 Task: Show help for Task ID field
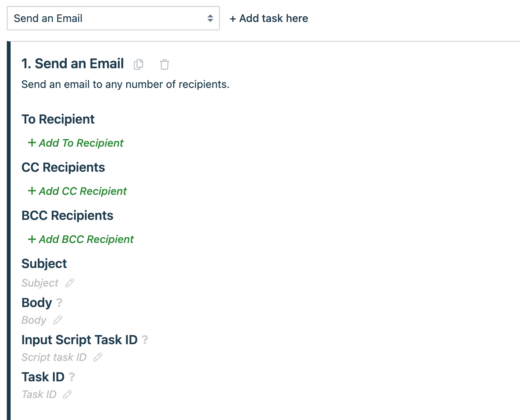(x=72, y=377)
